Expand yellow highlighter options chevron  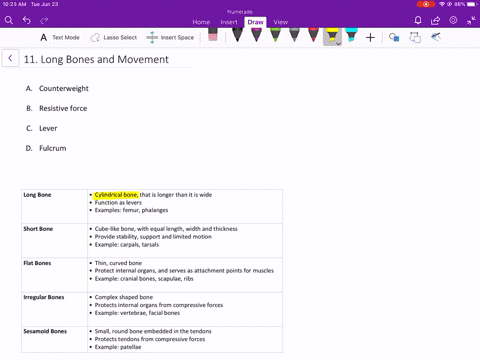click(x=338, y=44)
